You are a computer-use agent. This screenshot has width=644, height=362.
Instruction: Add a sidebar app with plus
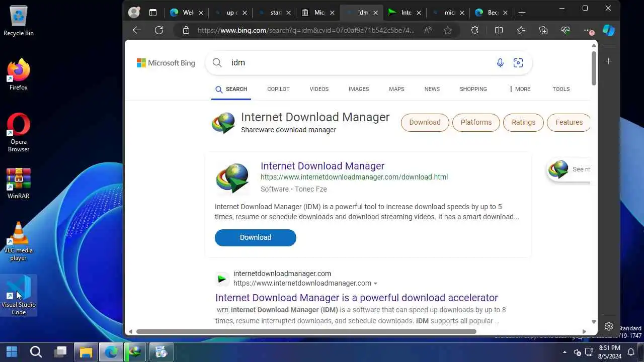609,61
